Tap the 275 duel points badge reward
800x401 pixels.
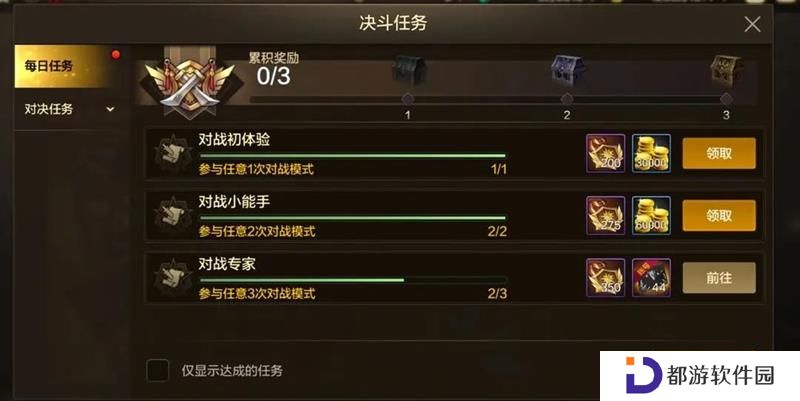606,215
